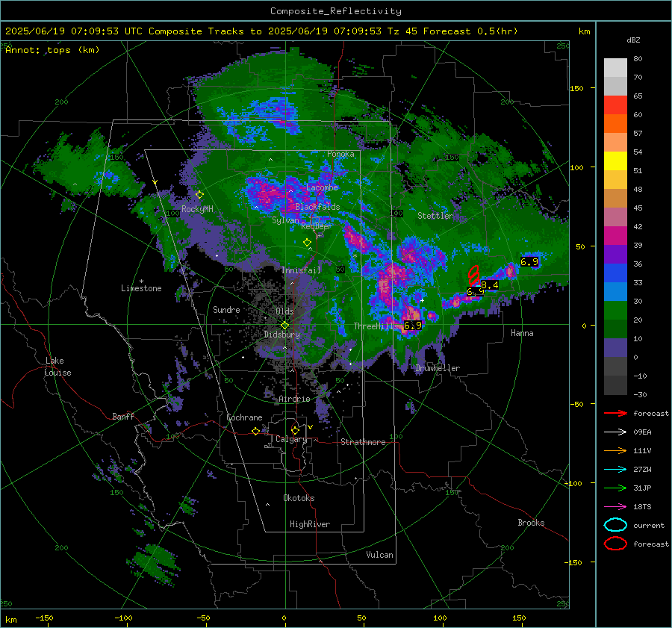Select the Lacombe label on map
This screenshot has width=672, height=628.
(322, 187)
